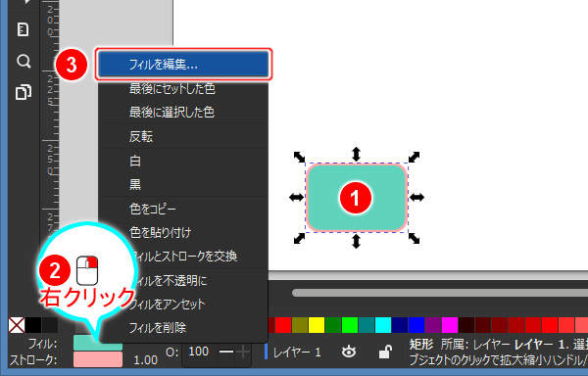
Task: Click the bottom-center scale handle of the rectangle
Action: [x=356, y=241]
